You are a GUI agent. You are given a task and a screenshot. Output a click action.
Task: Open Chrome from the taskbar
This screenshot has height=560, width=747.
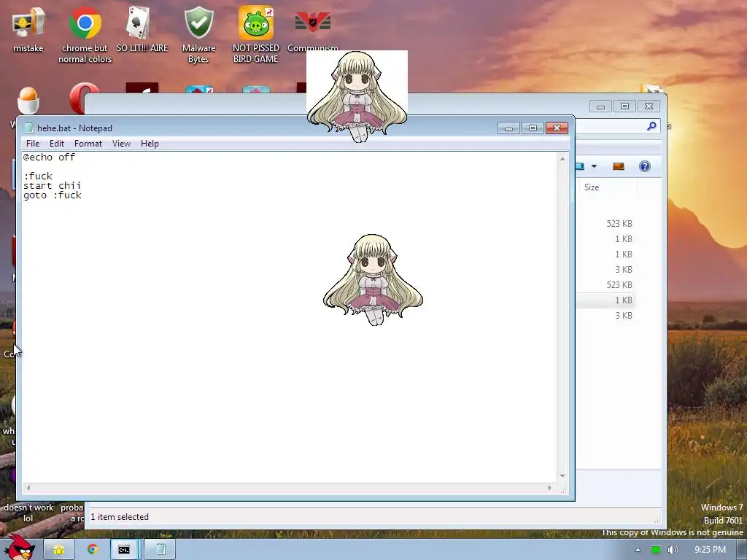pos(93,550)
